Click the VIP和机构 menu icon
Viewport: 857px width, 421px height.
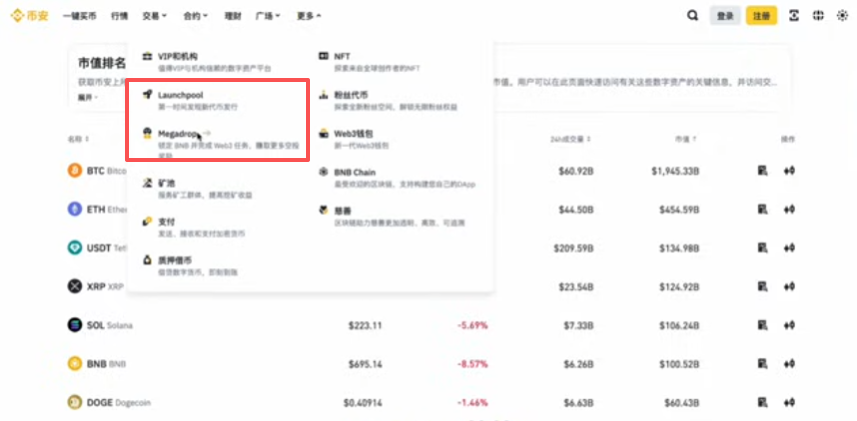click(x=147, y=56)
